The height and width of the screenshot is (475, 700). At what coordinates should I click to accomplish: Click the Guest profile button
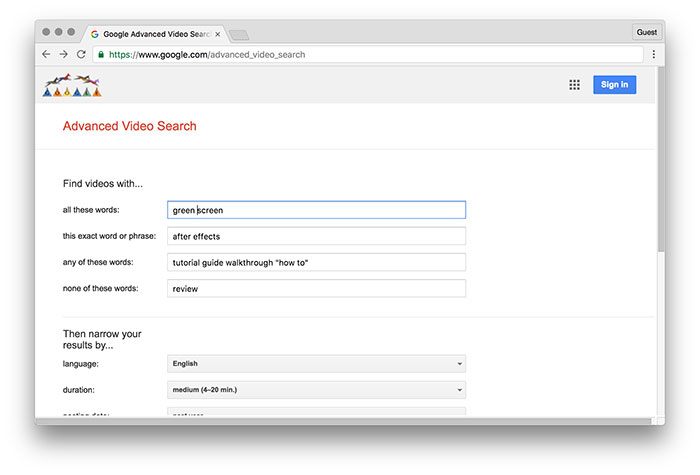coord(647,32)
